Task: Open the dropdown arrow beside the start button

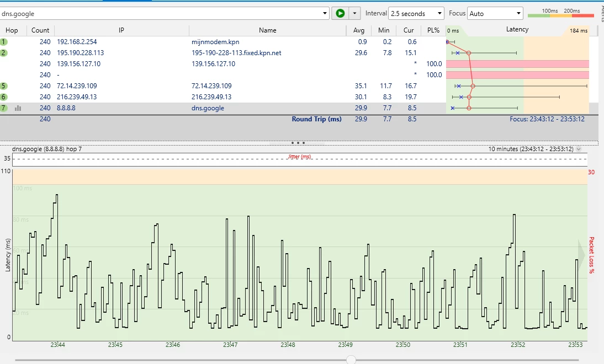Action: coord(354,13)
